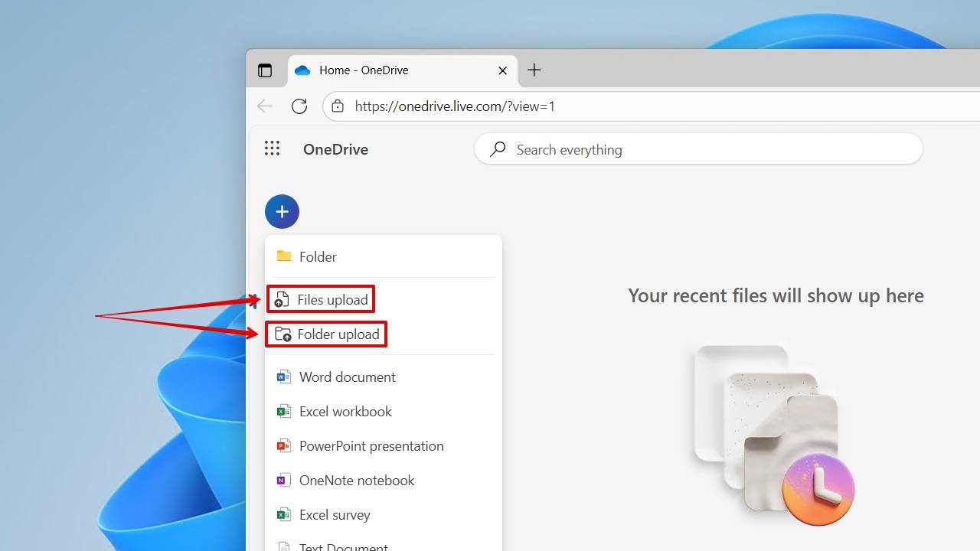This screenshot has height=551, width=980.
Task: Open the tab actions menu icon
Action: point(265,70)
